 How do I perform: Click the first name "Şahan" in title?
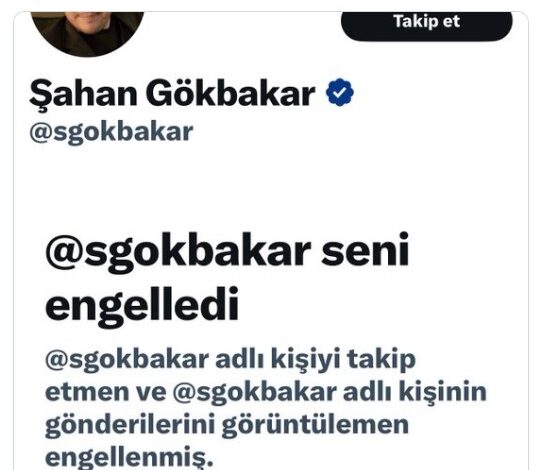tap(83, 94)
